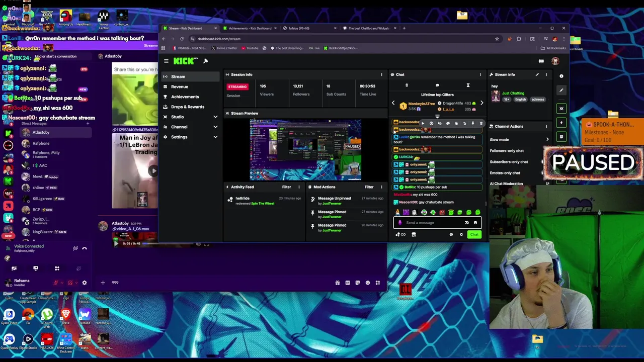Click the info icon in right sidebar rail
Viewport: 644px width, 362px height.
pos(561,76)
